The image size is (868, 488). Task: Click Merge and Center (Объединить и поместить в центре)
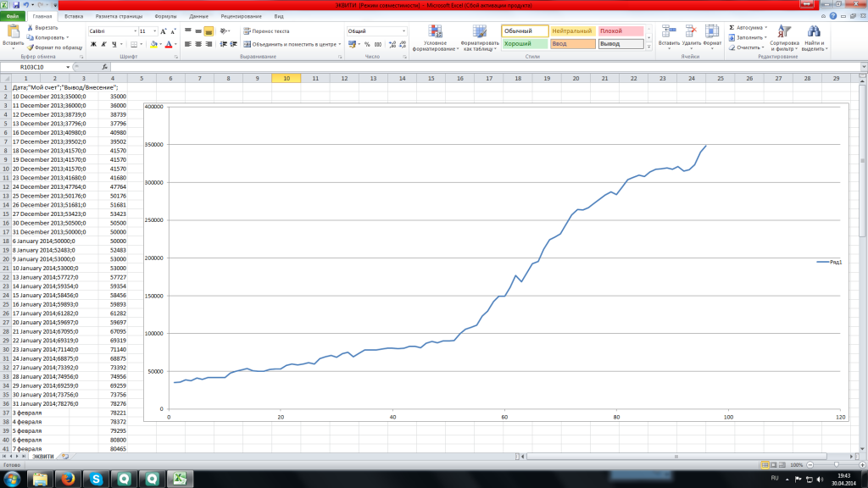[292, 44]
